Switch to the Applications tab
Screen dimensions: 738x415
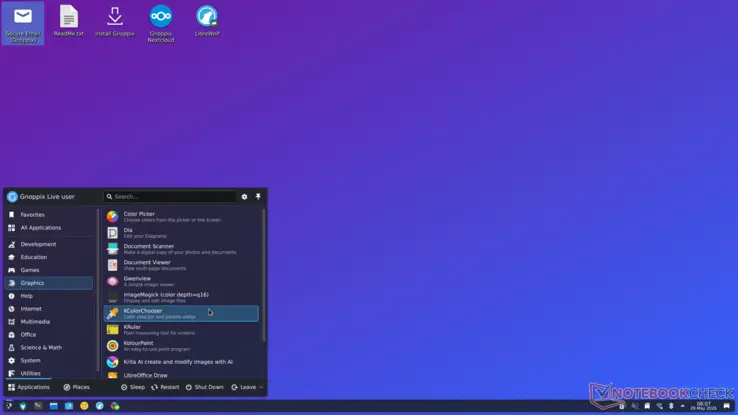pos(29,387)
